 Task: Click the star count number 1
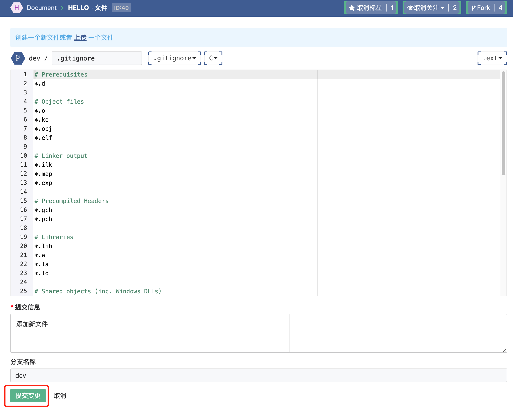click(392, 8)
